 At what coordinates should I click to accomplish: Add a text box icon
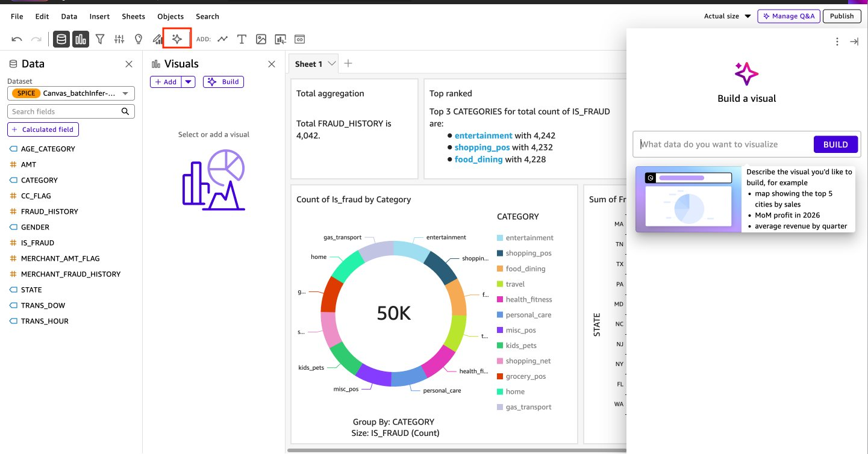tap(242, 39)
